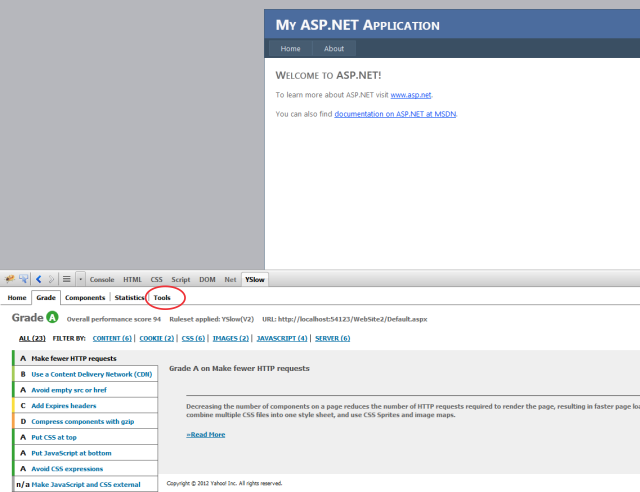Filter rules by COOKIE (2)

(157, 338)
